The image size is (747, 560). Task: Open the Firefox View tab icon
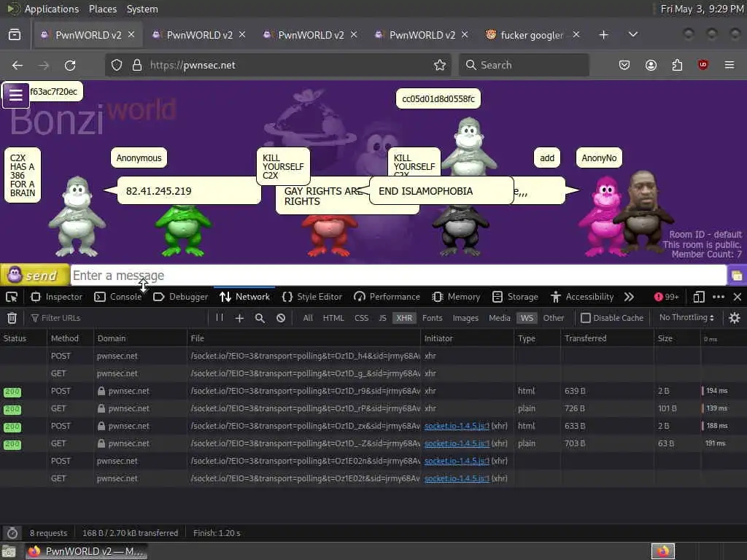(x=15, y=35)
